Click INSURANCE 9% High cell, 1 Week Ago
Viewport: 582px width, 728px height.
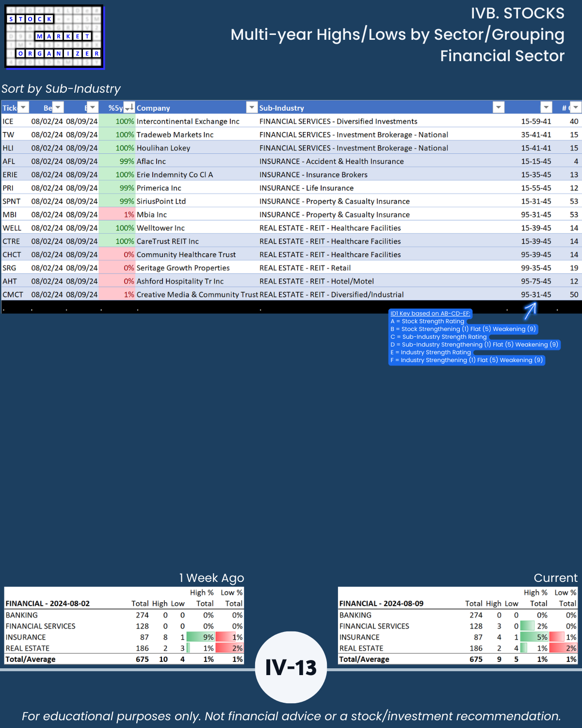pos(201,637)
